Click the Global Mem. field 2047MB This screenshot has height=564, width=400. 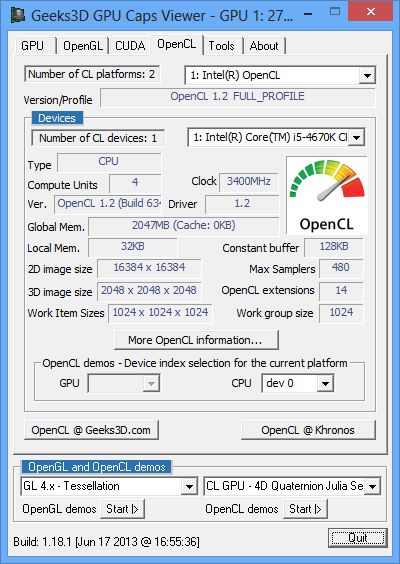pos(183,226)
